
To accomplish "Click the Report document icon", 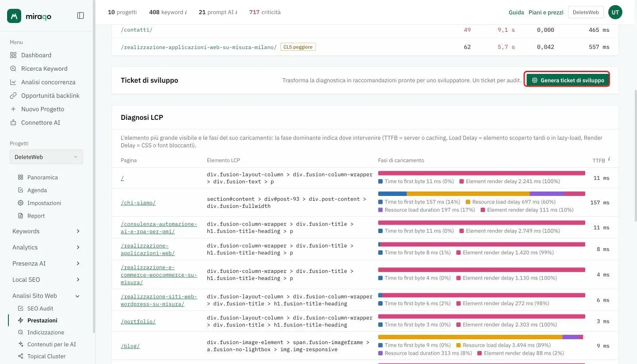I will (20, 216).
